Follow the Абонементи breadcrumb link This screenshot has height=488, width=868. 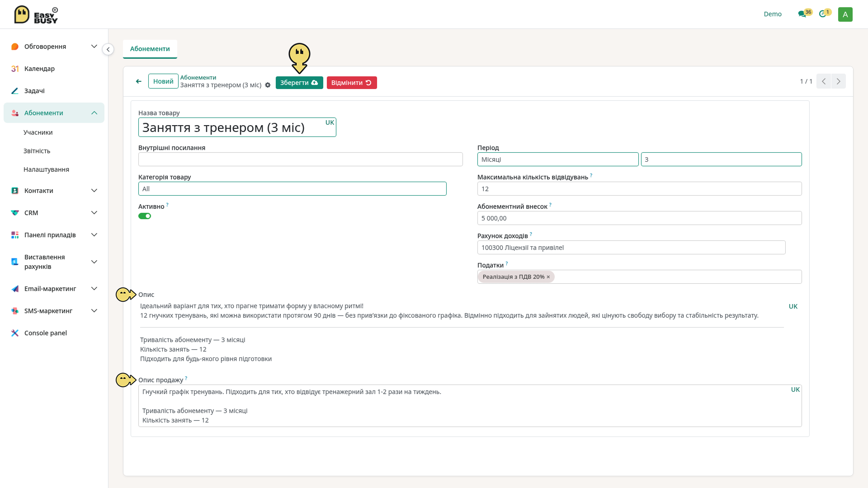click(198, 77)
